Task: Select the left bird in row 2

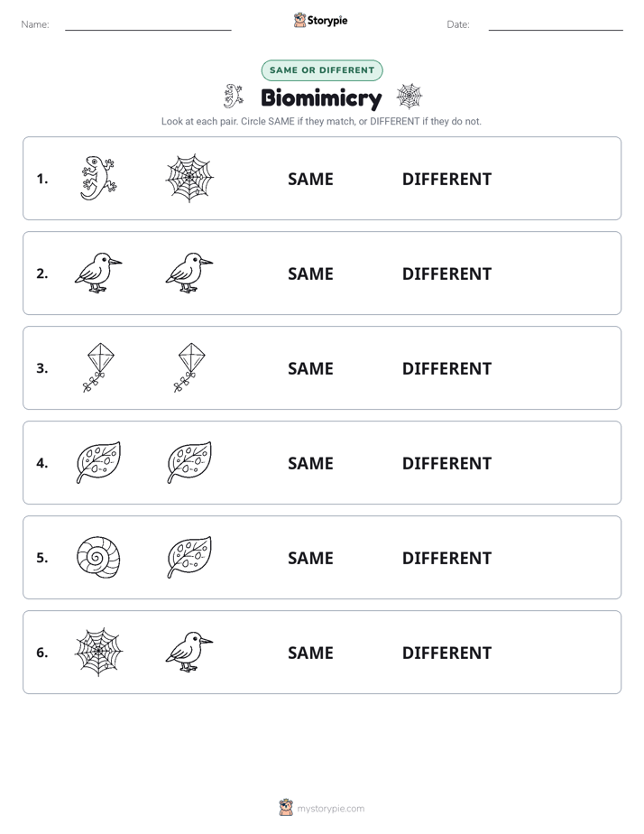Action: [x=98, y=273]
